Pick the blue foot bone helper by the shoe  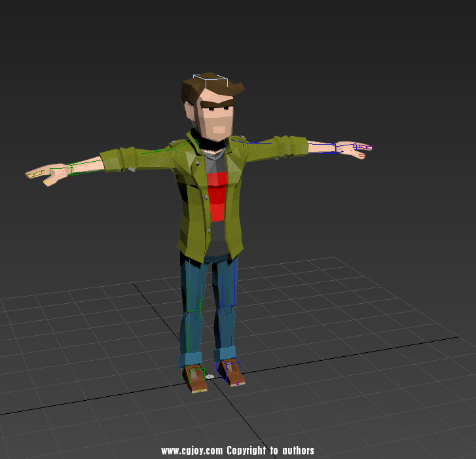(x=238, y=369)
